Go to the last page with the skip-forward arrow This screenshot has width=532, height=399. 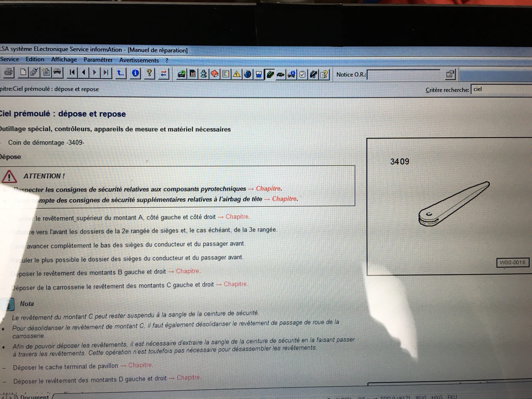(x=106, y=73)
